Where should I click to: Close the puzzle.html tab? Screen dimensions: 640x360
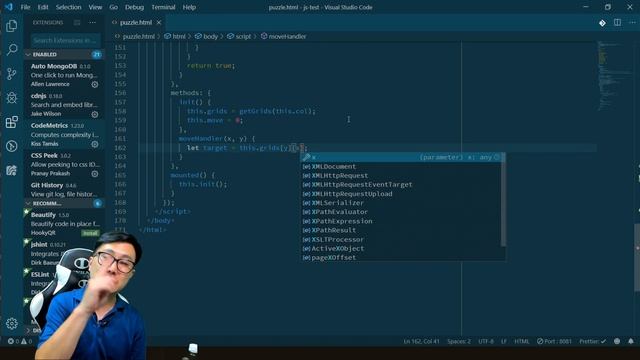[159, 22]
